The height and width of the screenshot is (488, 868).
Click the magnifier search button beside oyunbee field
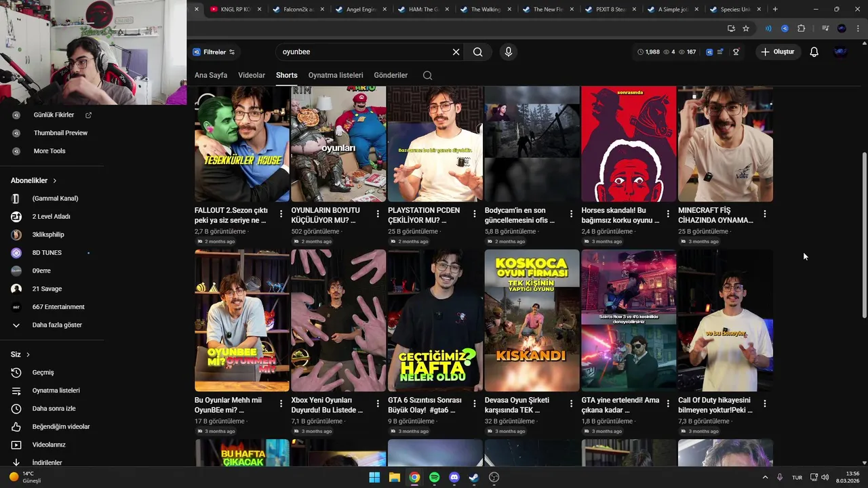click(478, 52)
